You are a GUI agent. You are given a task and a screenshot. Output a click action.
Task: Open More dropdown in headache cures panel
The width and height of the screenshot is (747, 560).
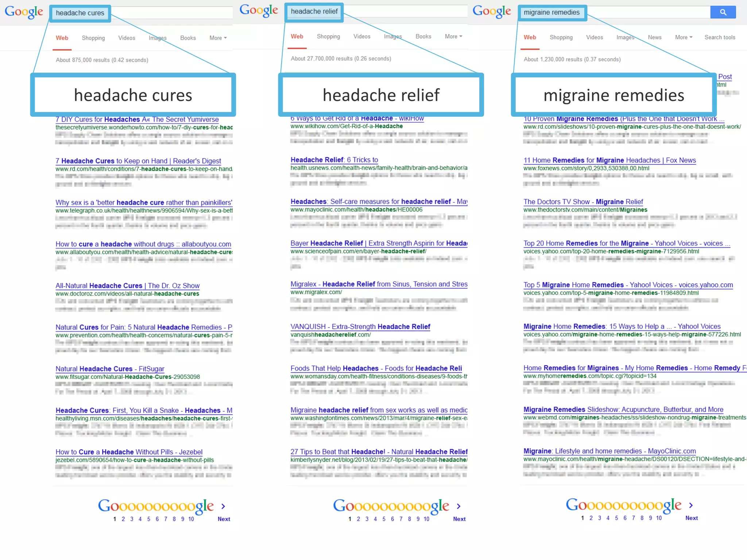pos(218,38)
